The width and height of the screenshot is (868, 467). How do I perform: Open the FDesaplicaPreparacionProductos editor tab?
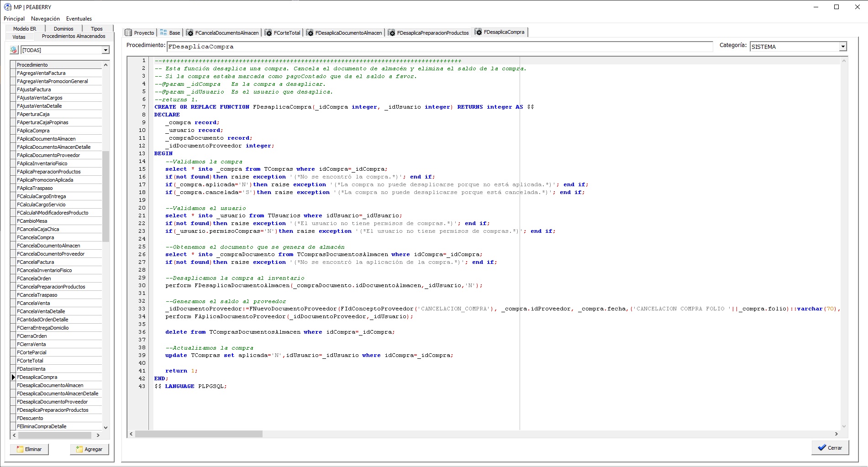pyautogui.click(x=428, y=33)
